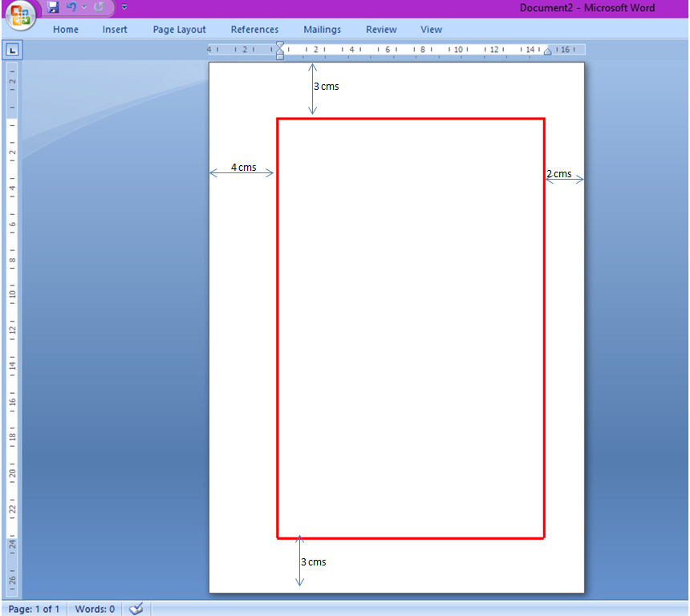The width and height of the screenshot is (690, 616).
Task: Click the right indent marker on ruler
Action: click(x=548, y=50)
